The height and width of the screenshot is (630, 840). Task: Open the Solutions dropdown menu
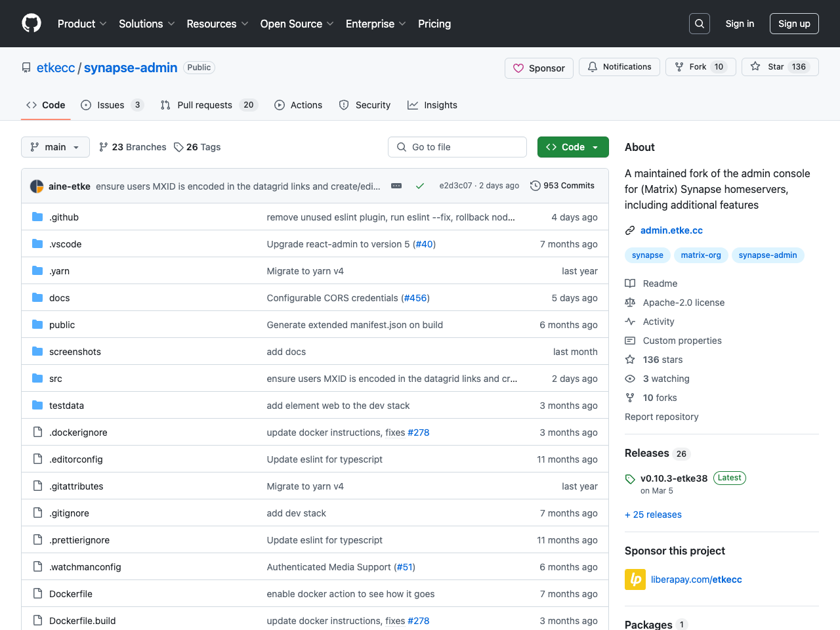pyautogui.click(x=146, y=24)
